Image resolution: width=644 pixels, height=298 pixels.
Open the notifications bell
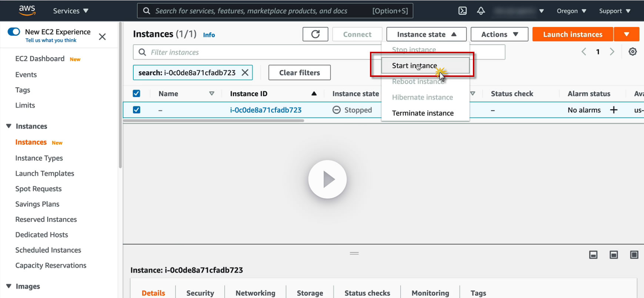(x=481, y=11)
